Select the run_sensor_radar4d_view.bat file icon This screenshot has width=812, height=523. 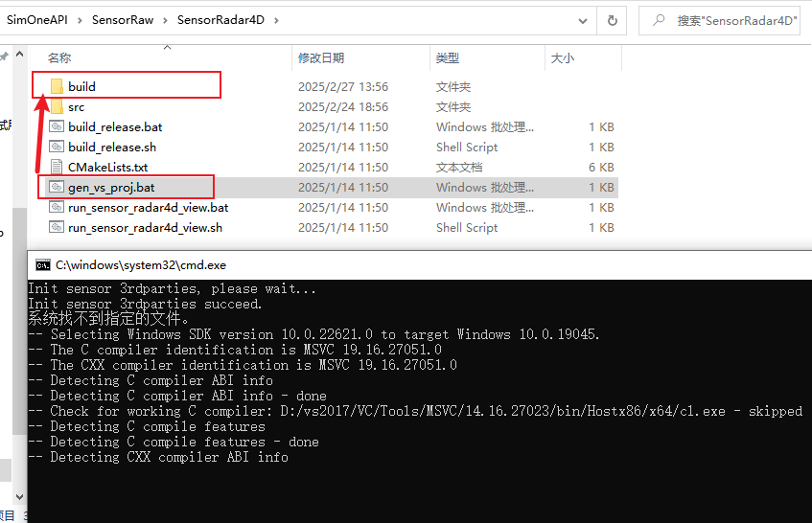coord(57,208)
